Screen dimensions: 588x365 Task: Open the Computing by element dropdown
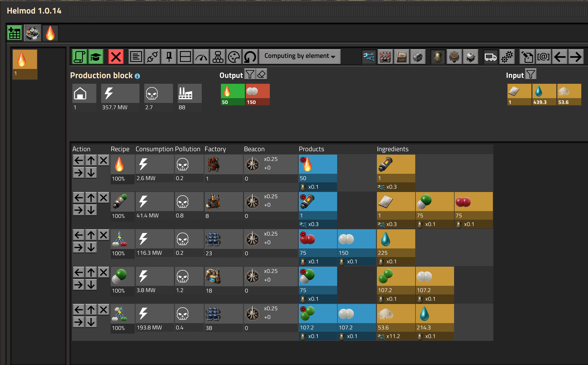(x=300, y=56)
